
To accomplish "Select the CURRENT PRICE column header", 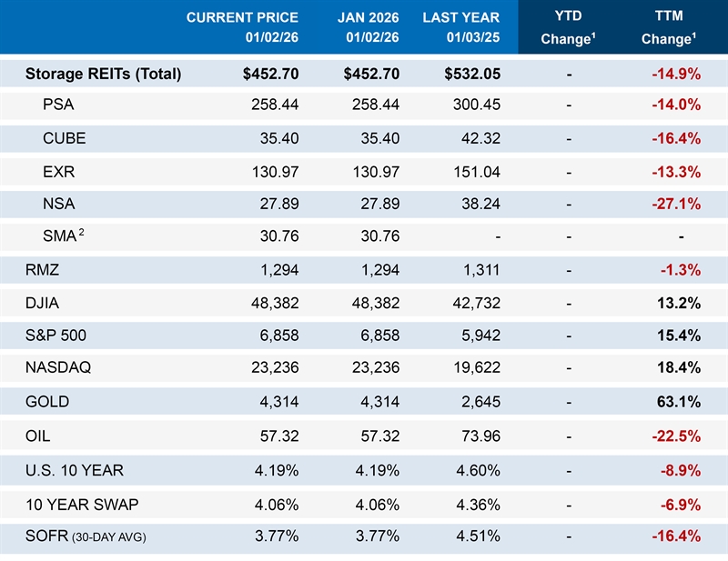I will pyautogui.click(x=243, y=27).
